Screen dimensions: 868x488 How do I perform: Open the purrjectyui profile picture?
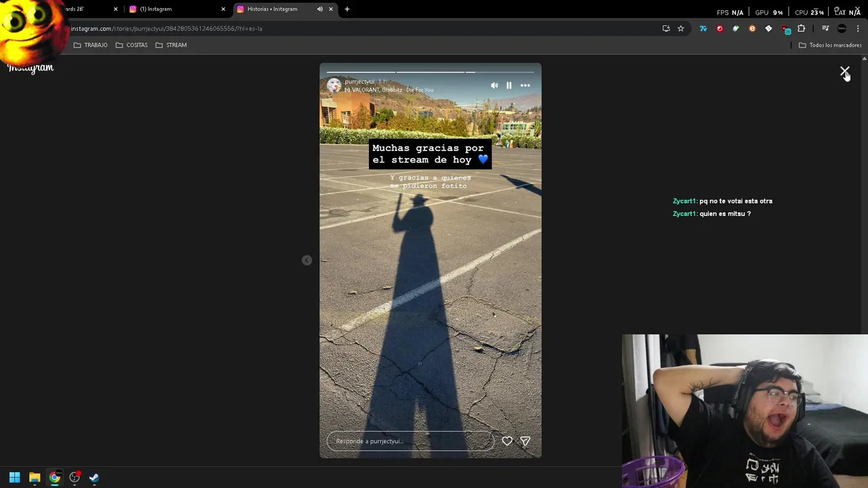334,85
